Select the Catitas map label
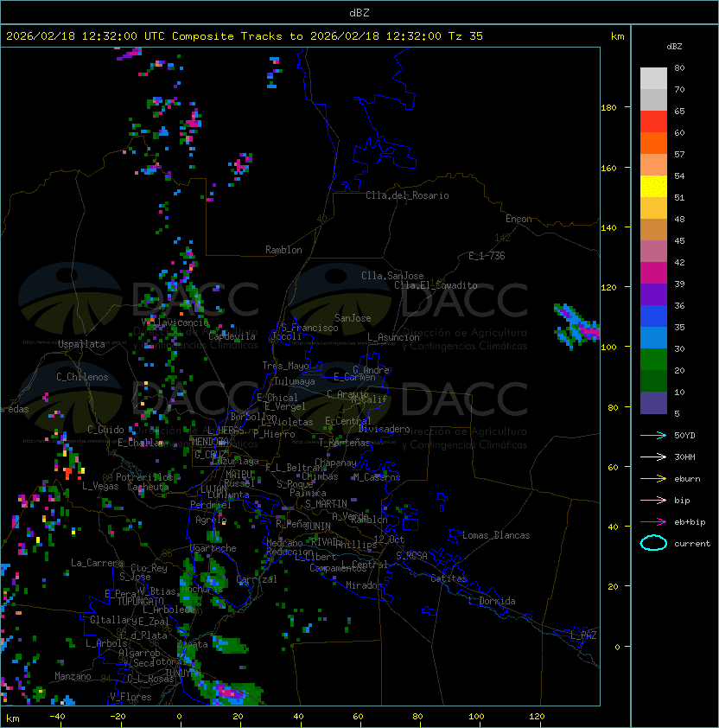This screenshot has height=728, width=719. pos(449,578)
